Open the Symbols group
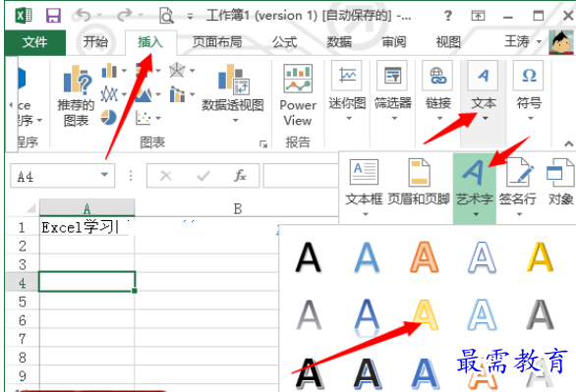This screenshot has height=392, width=576. coord(529,91)
